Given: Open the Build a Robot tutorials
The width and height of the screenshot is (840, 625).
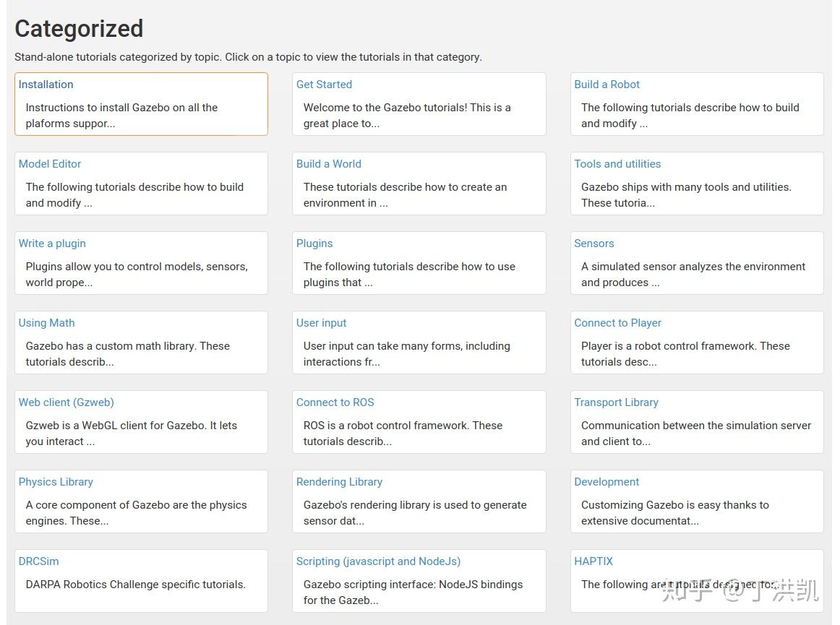Looking at the screenshot, I should (607, 85).
